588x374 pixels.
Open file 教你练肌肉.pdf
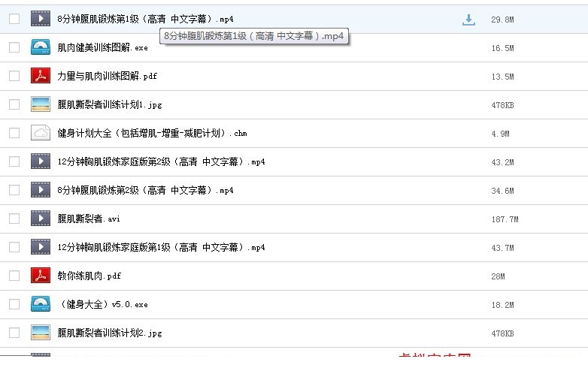pos(89,276)
